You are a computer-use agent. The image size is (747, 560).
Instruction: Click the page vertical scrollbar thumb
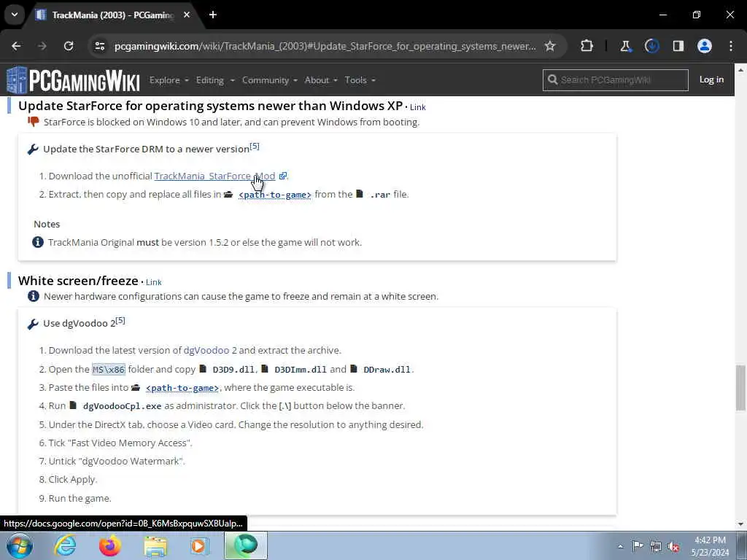[740, 388]
